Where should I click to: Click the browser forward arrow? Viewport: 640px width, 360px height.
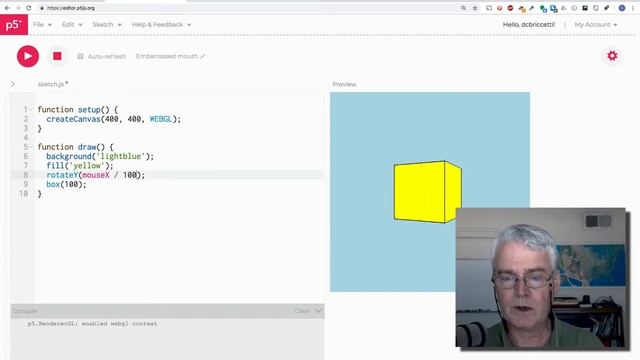(x=18, y=8)
